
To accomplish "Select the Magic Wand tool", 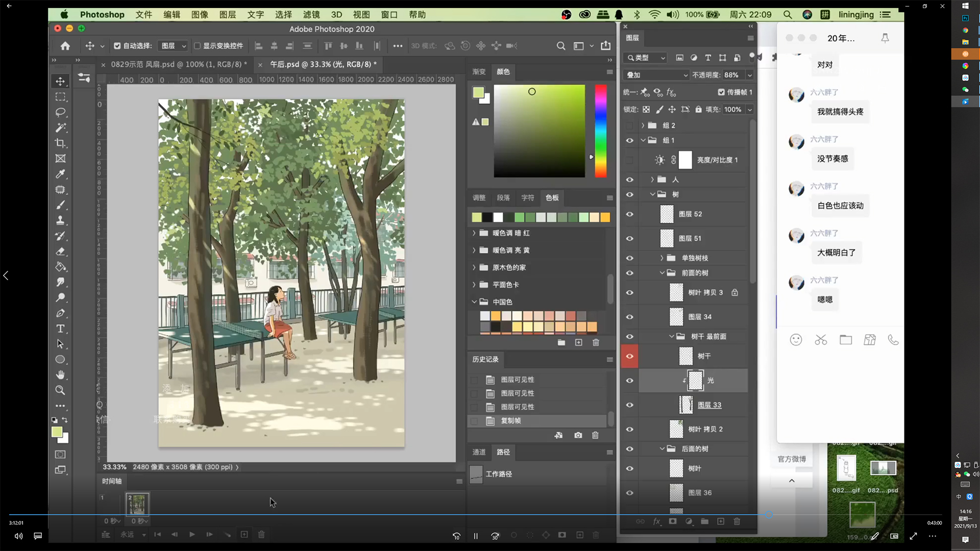I will coord(60,128).
